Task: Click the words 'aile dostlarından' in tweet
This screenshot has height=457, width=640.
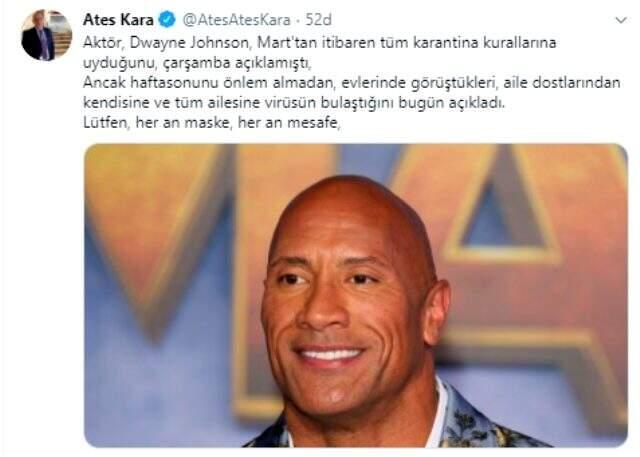Action: [x=562, y=83]
